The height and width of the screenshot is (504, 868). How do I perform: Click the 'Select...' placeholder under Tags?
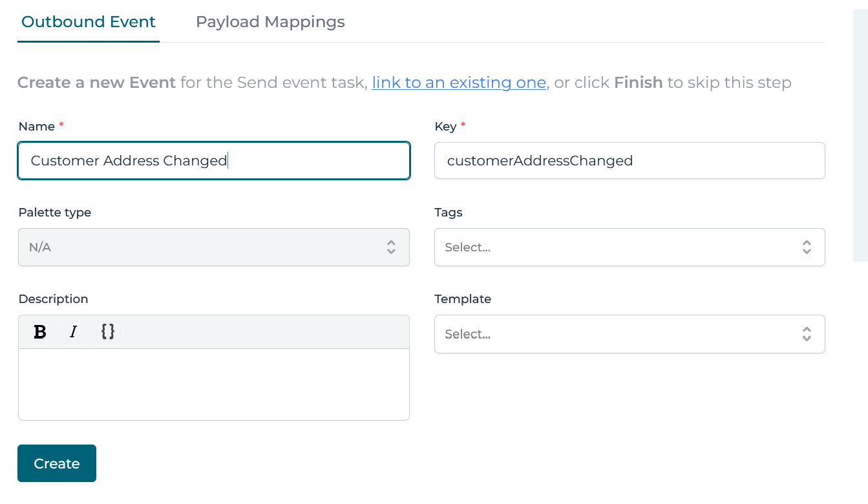point(467,247)
